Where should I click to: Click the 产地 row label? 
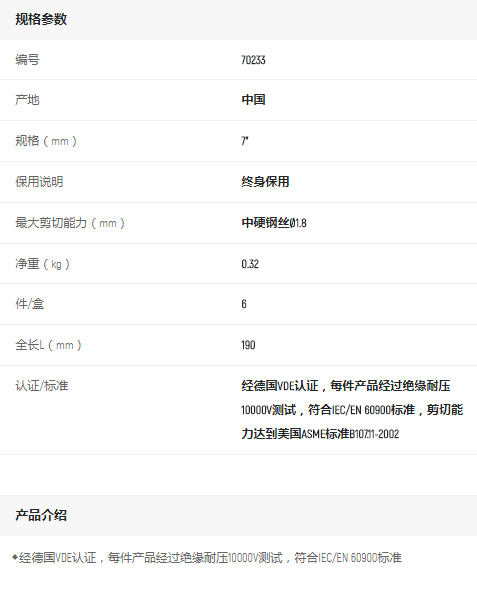(x=27, y=100)
